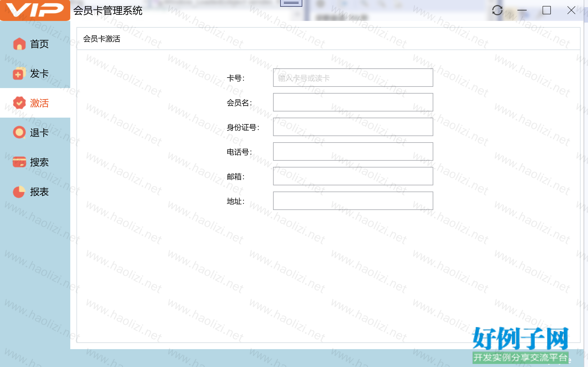Click the round icon beside 退卡
This screenshot has height=367, width=588.
click(19, 132)
